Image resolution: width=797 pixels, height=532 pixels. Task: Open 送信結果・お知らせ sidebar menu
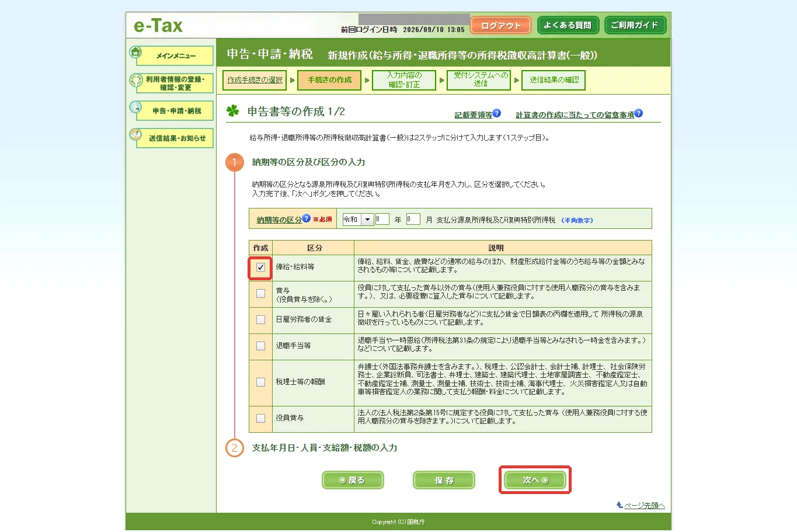point(175,138)
